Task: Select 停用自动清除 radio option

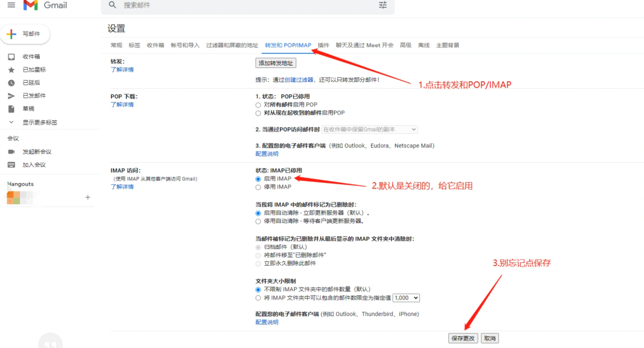Action: coord(258,222)
